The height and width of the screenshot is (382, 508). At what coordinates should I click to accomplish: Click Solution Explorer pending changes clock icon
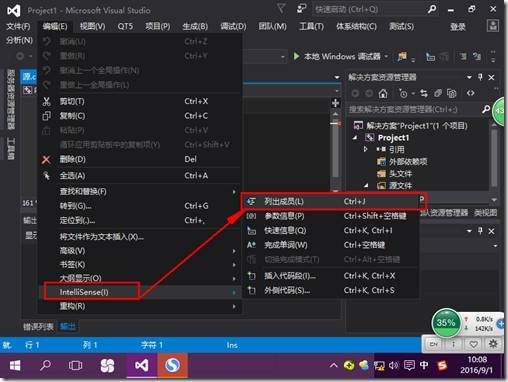point(403,94)
